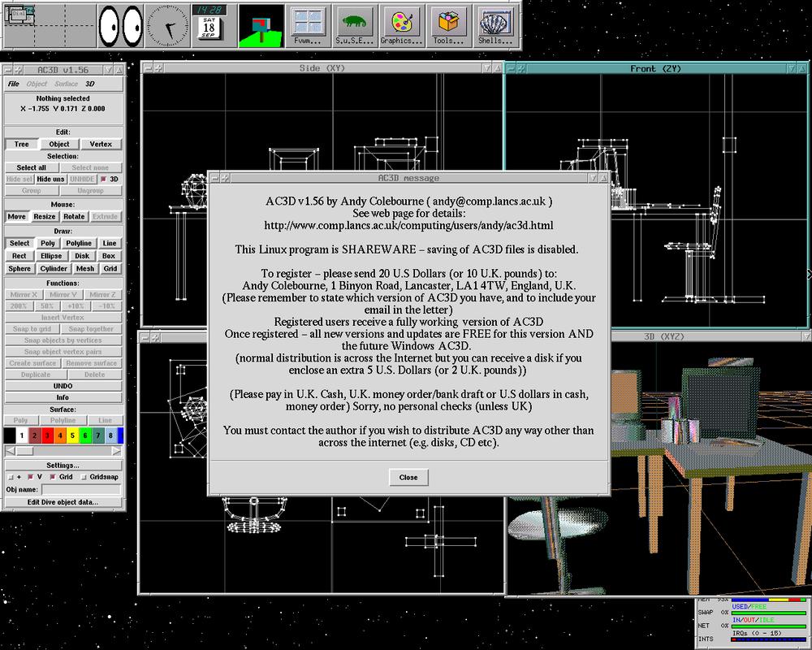Toggle the V vertices checkbox
This screenshot has height=650, width=812.
tap(31, 477)
